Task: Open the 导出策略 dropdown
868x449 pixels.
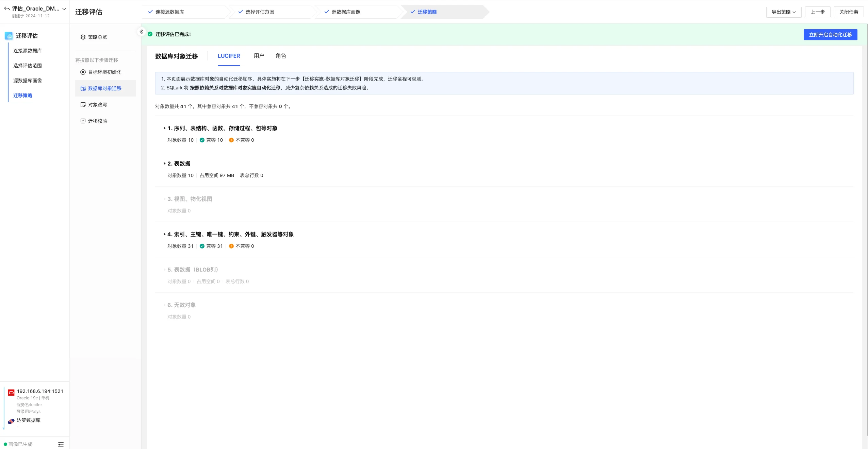Action: coord(783,12)
